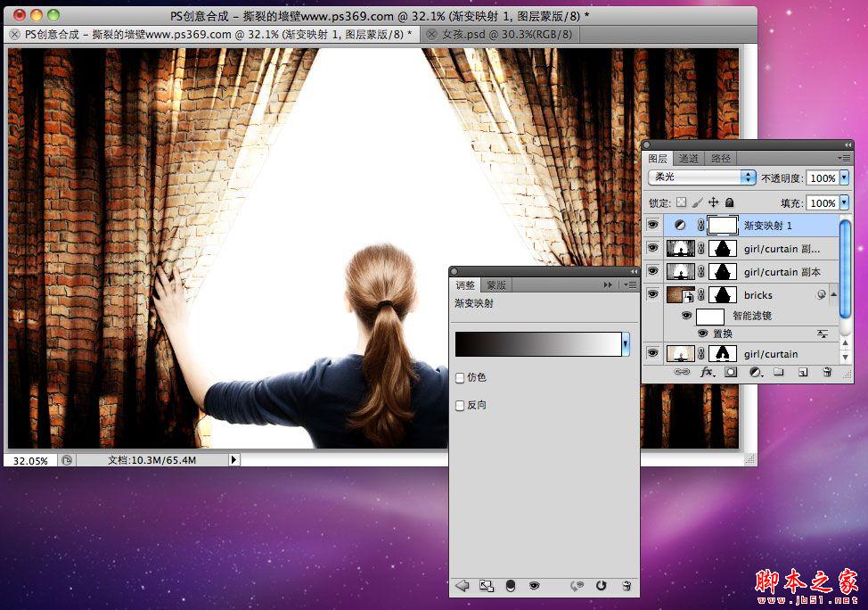868x610 pixels.
Task: Click the reset adjustment icon
Action: [602, 586]
